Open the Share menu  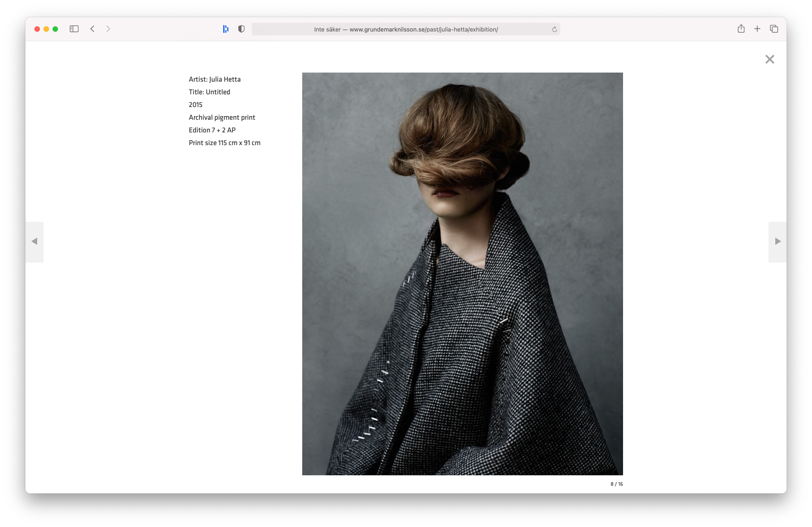pyautogui.click(x=741, y=29)
